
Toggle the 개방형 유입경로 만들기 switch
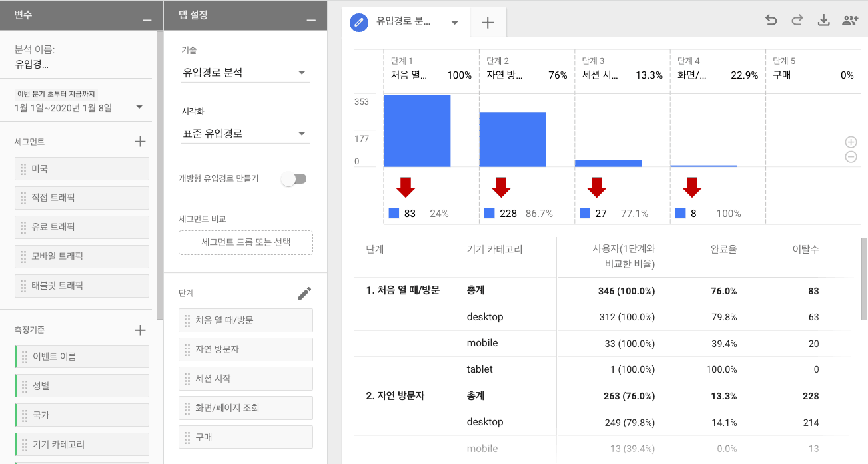pyautogui.click(x=294, y=178)
